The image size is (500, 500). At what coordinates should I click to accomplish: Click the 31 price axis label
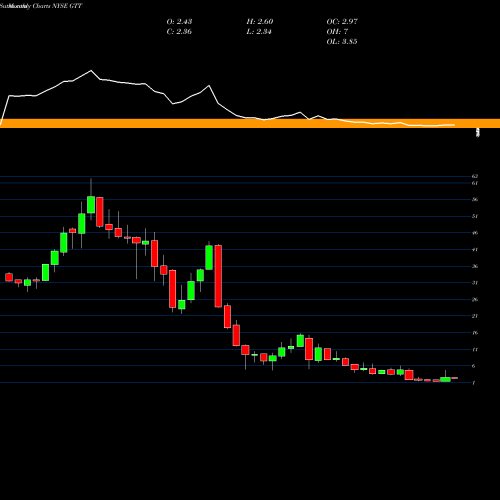(475, 283)
